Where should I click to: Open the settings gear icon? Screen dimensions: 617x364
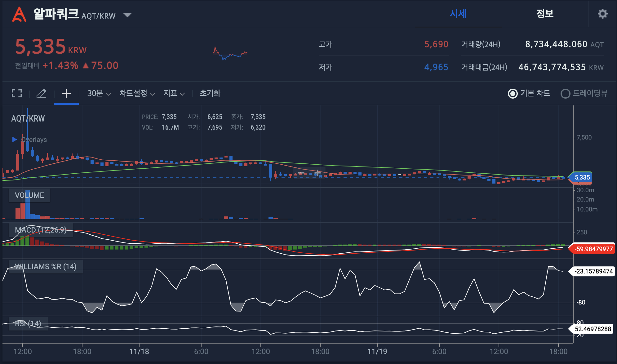602,14
